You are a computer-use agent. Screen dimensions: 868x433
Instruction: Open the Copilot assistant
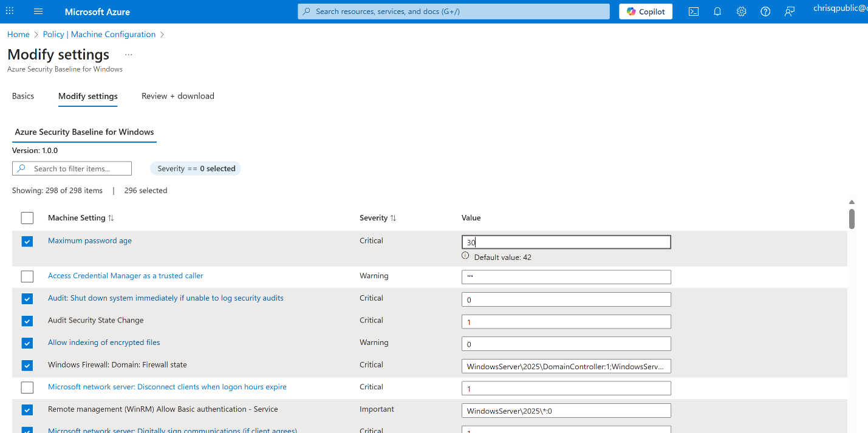(x=645, y=11)
